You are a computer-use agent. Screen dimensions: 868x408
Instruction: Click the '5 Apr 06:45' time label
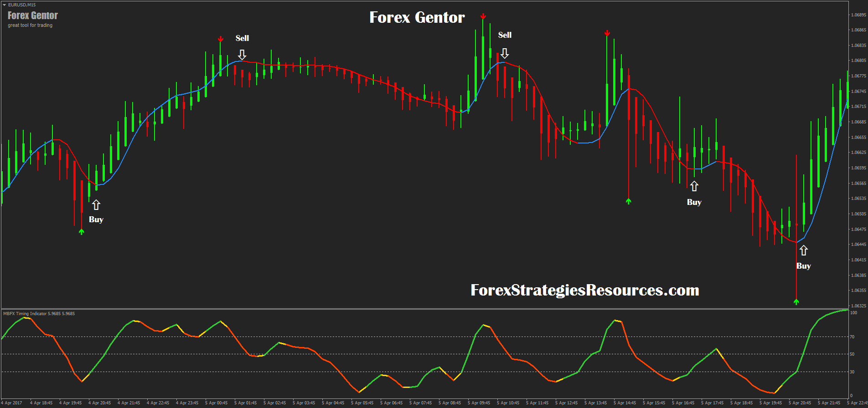click(x=392, y=403)
